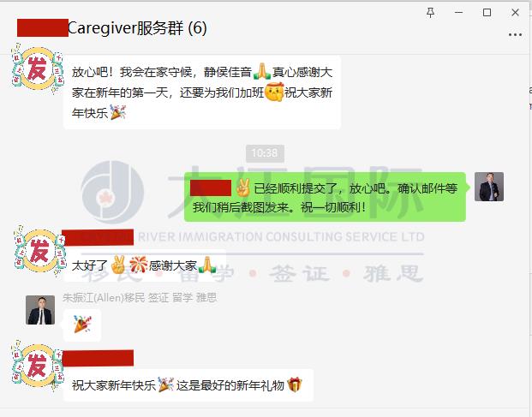Select the green 已经顺利提交了 message bubble
The height and width of the screenshot is (417, 532).
point(325,197)
